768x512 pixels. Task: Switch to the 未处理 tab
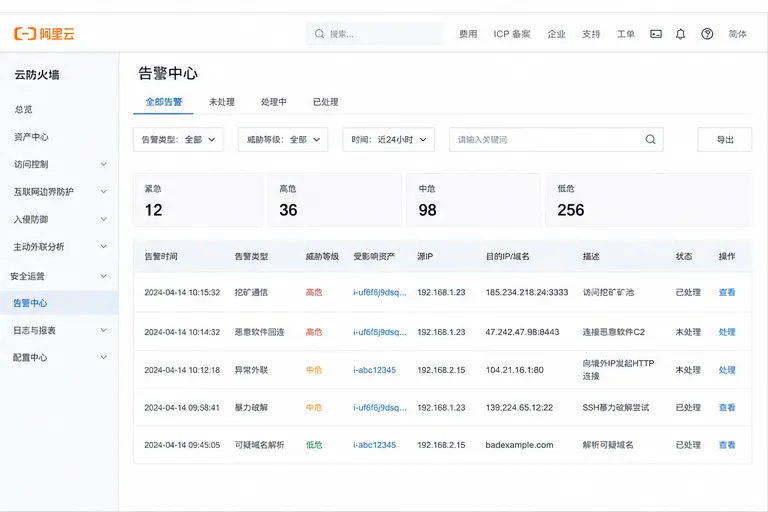[x=222, y=102]
